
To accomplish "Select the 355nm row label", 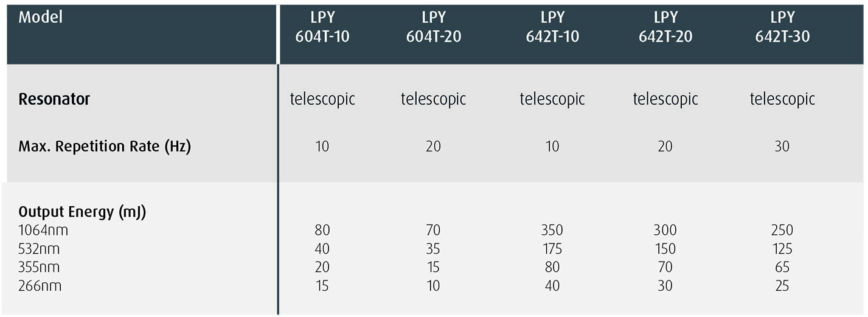I will coord(40,267).
